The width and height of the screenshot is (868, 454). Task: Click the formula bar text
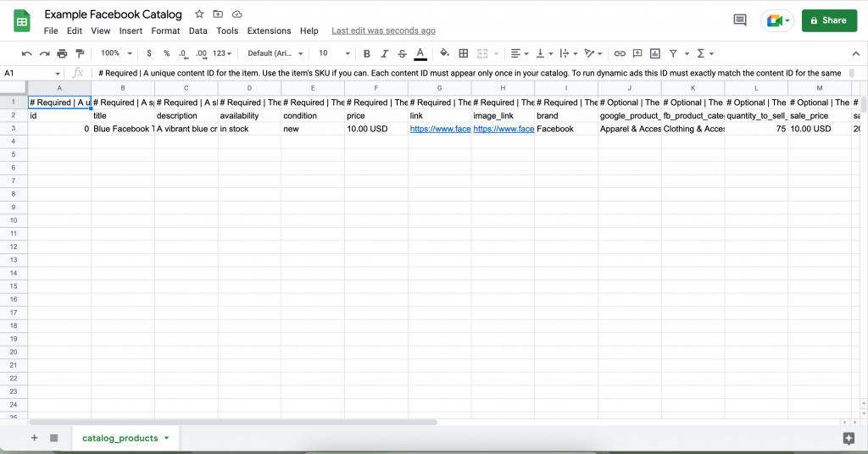pyautogui.click(x=470, y=73)
